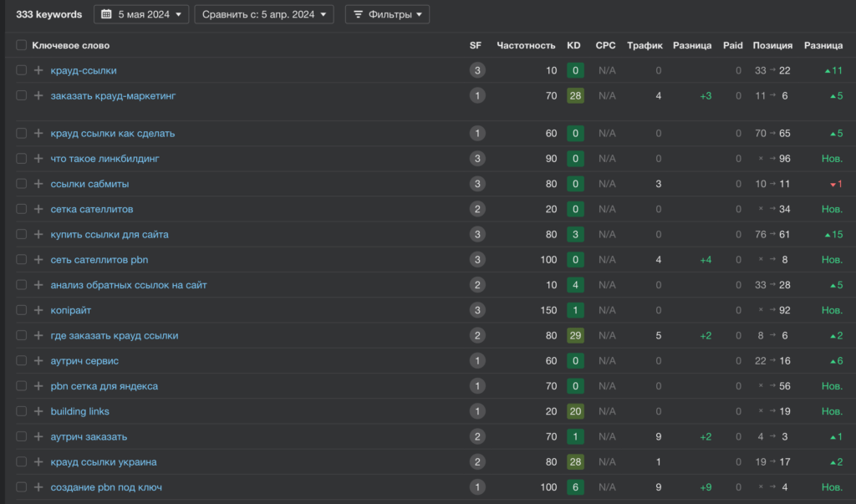Click the SF badge in крауд-ссылки row

point(476,71)
